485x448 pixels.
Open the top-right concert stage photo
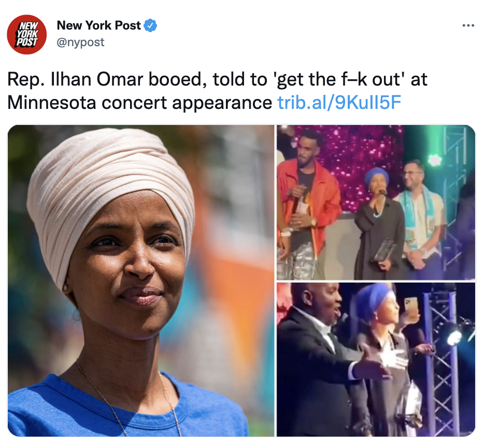point(376,202)
